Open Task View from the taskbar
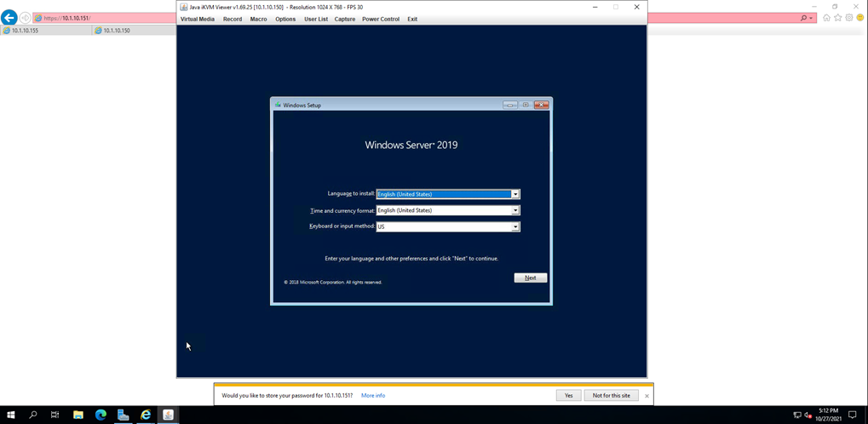 55,415
